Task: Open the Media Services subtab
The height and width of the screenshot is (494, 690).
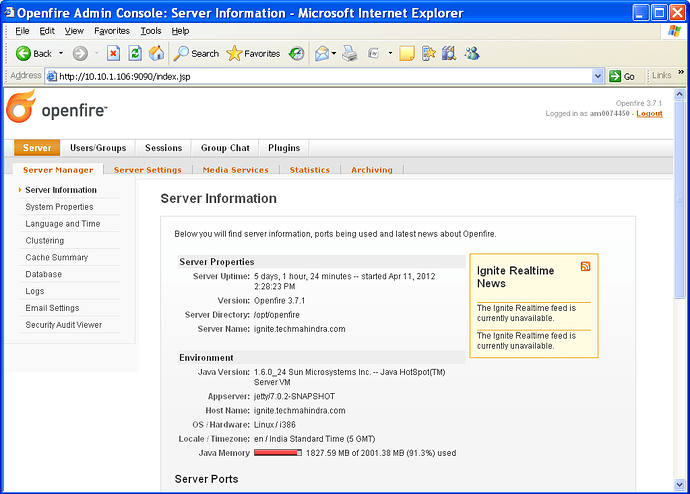Action: pyautogui.click(x=235, y=170)
